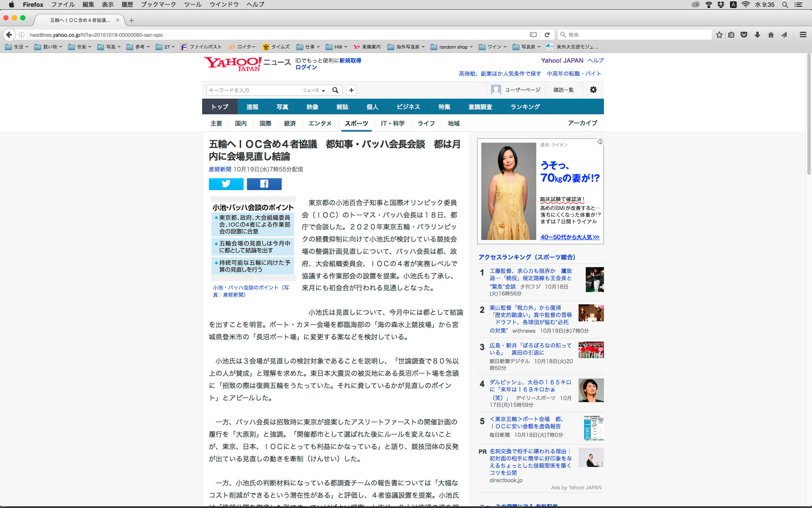This screenshot has width=812, height=508.
Task: Share article via Twitter bird icon
Action: 226,184
